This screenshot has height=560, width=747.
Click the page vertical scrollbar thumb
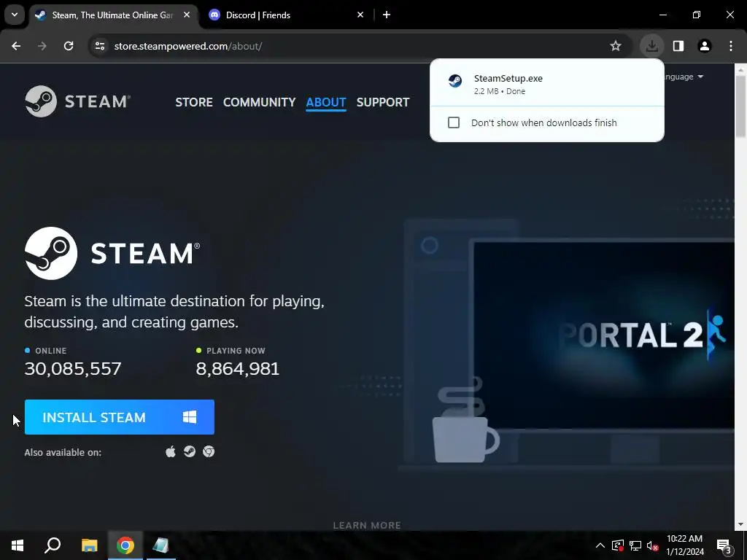click(741, 106)
